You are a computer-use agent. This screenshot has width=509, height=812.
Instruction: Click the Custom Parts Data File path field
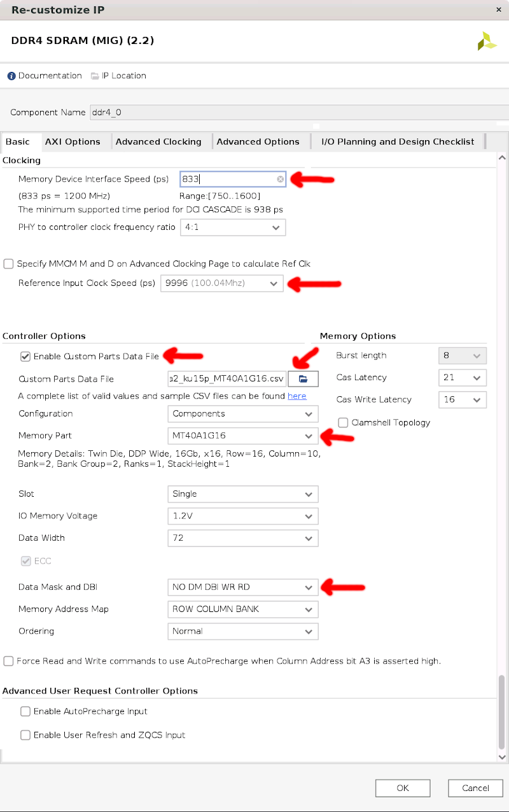pyautogui.click(x=227, y=379)
